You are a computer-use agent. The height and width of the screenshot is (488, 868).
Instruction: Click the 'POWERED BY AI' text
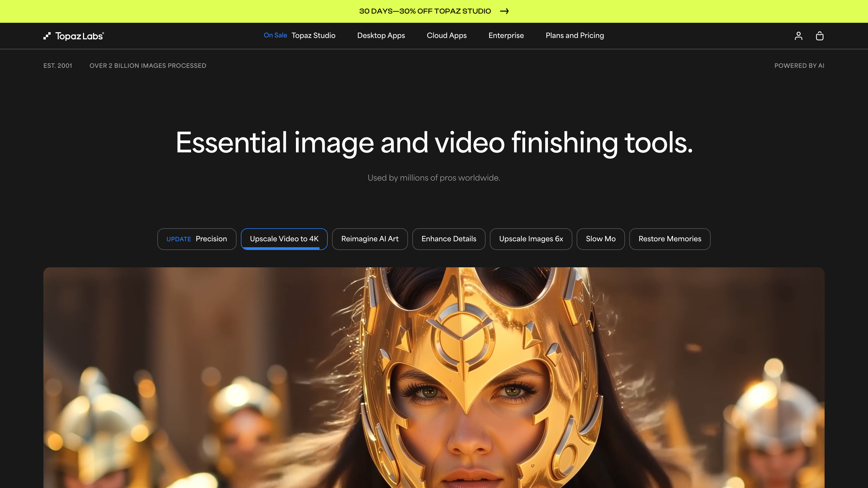pyautogui.click(x=799, y=66)
